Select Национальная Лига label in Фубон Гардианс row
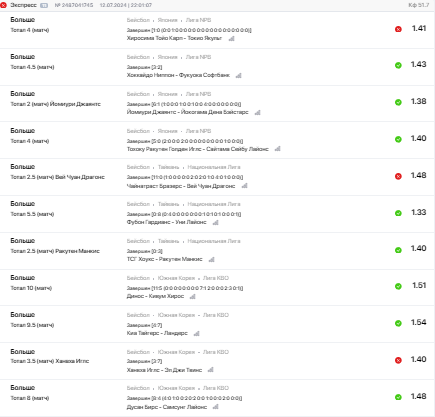This screenshot has height=417, width=435. coord(214,204)
